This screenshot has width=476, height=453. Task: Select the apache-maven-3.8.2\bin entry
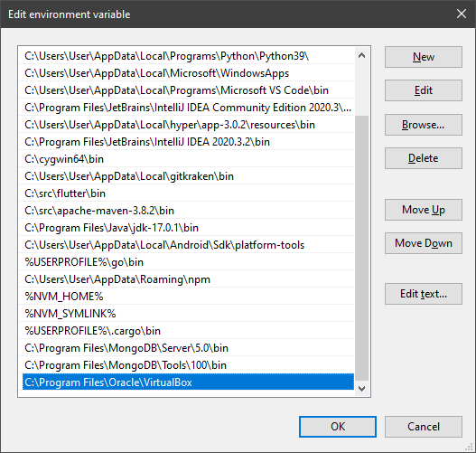pyautogui.click(x=187, y=211)
